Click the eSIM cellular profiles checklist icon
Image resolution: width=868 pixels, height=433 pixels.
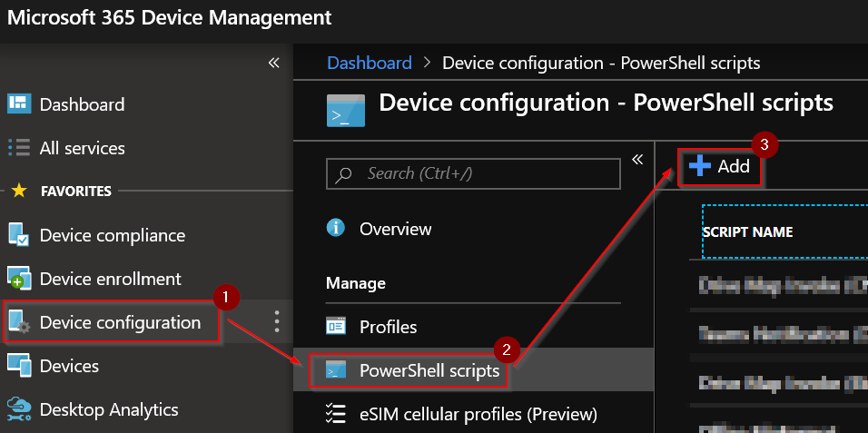335,413
